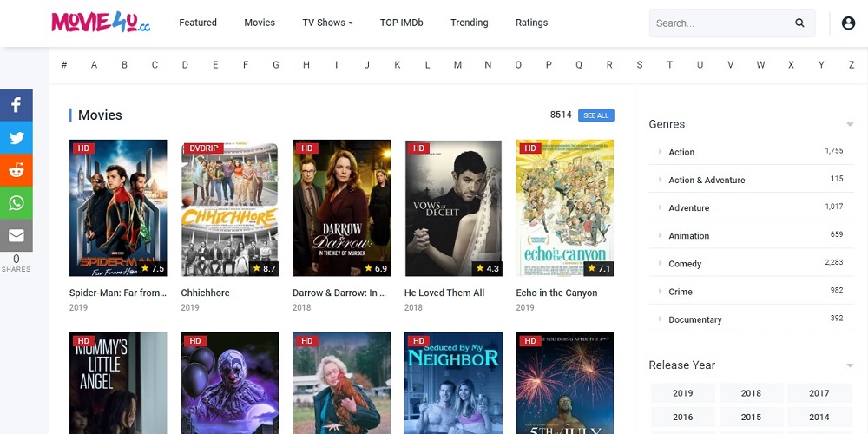Click the 4.3 star rating on Vows of Deceit

coord(487,268)
